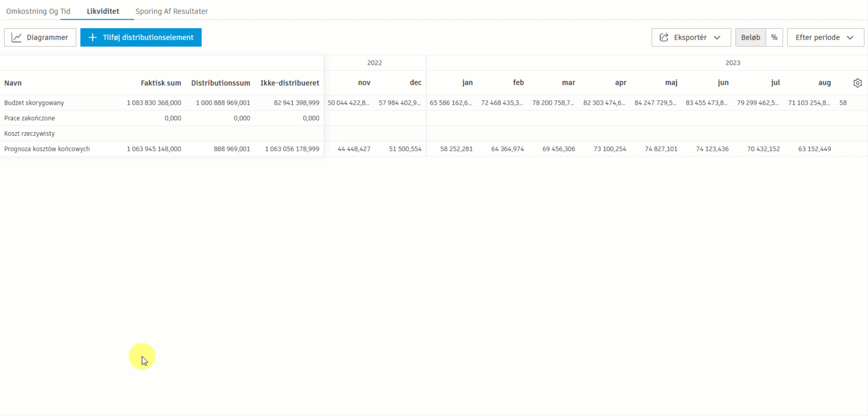Select the Likviditet tab
The height and width of the screenshot is (416, 868).
(x=103, y=11)
